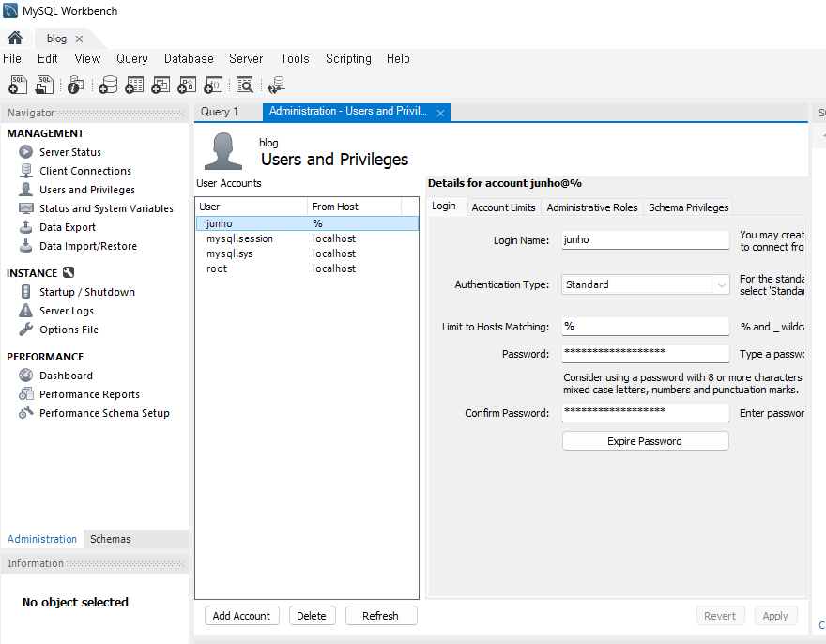Click the INSTANCE wrench icon
826x644 pixels.
69,272
